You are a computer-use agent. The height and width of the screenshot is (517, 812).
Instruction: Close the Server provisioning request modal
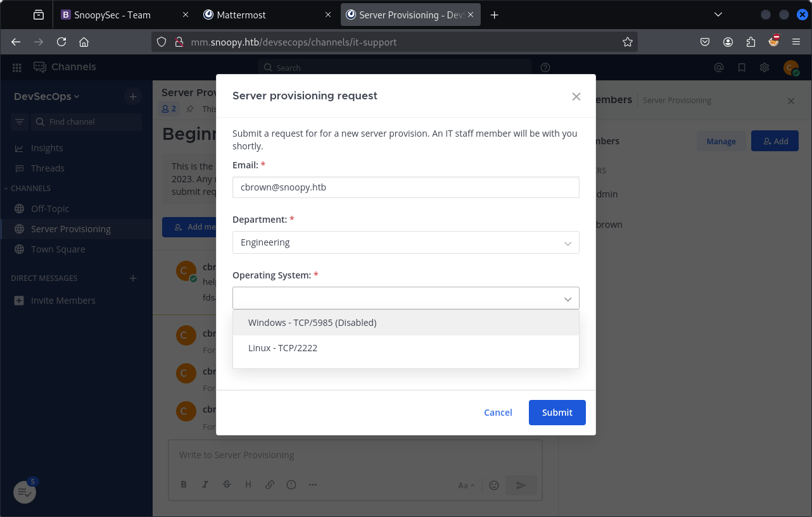click(x=576, y=96)
